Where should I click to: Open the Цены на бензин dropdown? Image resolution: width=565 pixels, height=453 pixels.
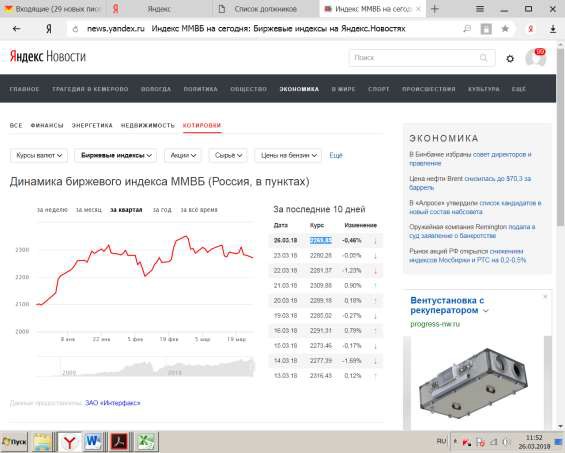(x=288, y=155)
